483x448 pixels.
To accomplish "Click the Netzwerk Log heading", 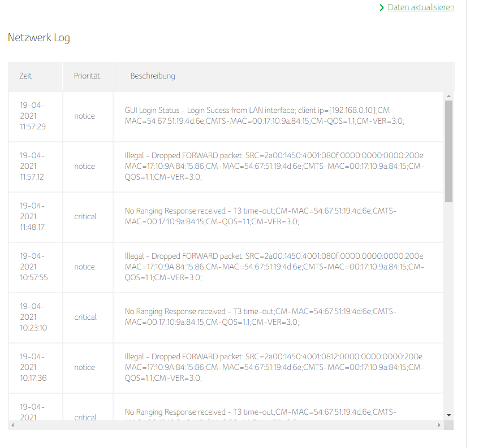I will [39, 38].
